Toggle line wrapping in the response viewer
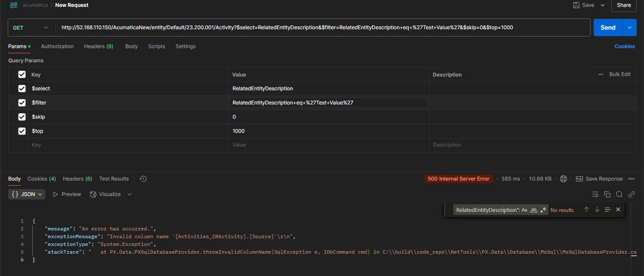Screen dimensions: 644x276 595,194
